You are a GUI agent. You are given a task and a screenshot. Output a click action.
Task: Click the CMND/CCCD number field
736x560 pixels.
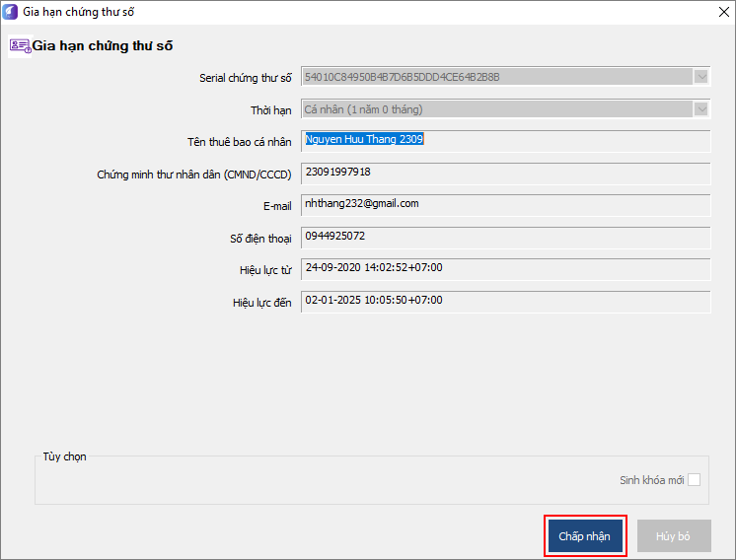[x=505, y=174]
